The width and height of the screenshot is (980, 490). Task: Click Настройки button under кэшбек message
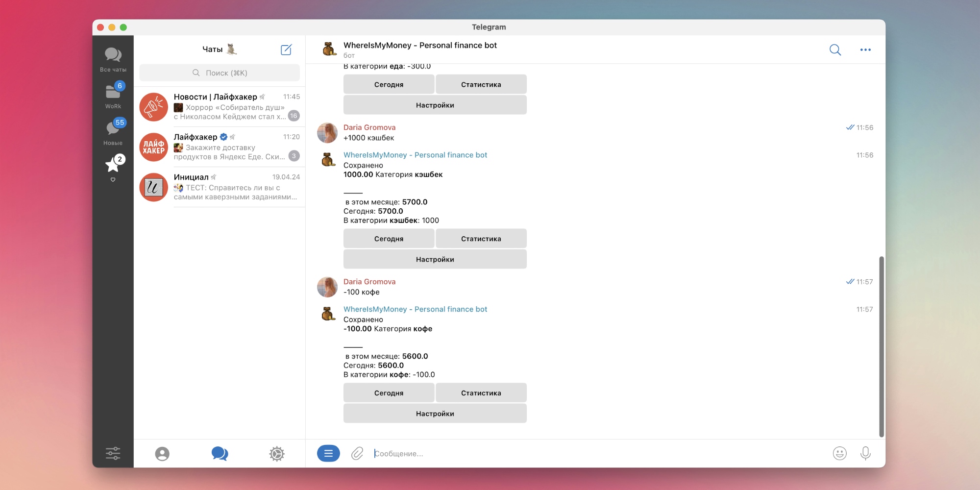click(435, 259)
